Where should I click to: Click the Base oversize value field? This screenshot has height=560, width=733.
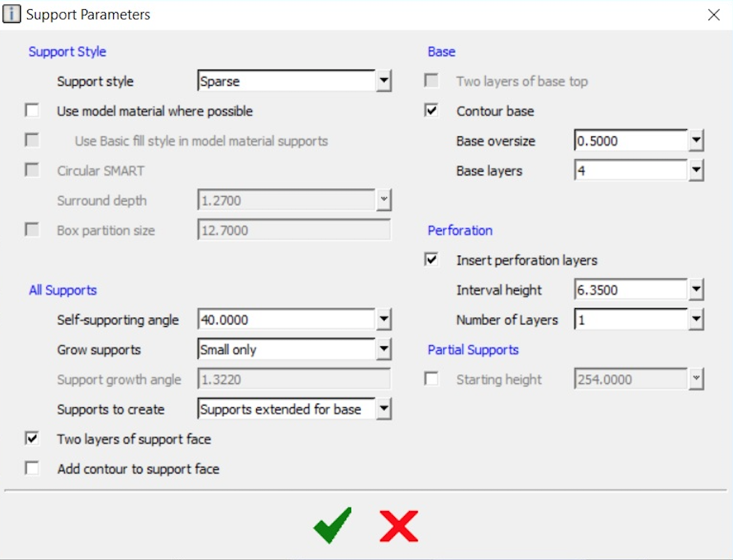[630, 141]
